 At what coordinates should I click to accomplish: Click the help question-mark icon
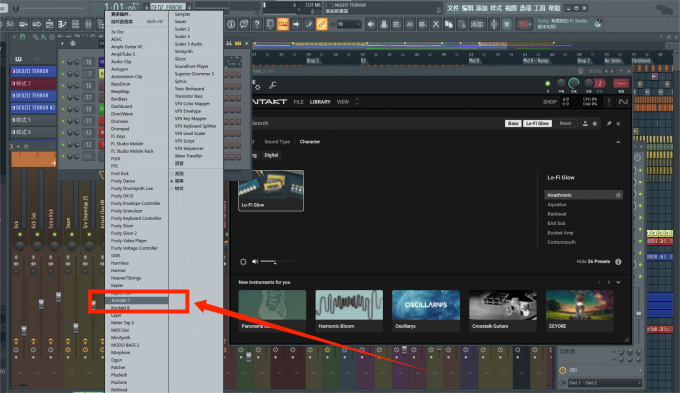[257, 24]
